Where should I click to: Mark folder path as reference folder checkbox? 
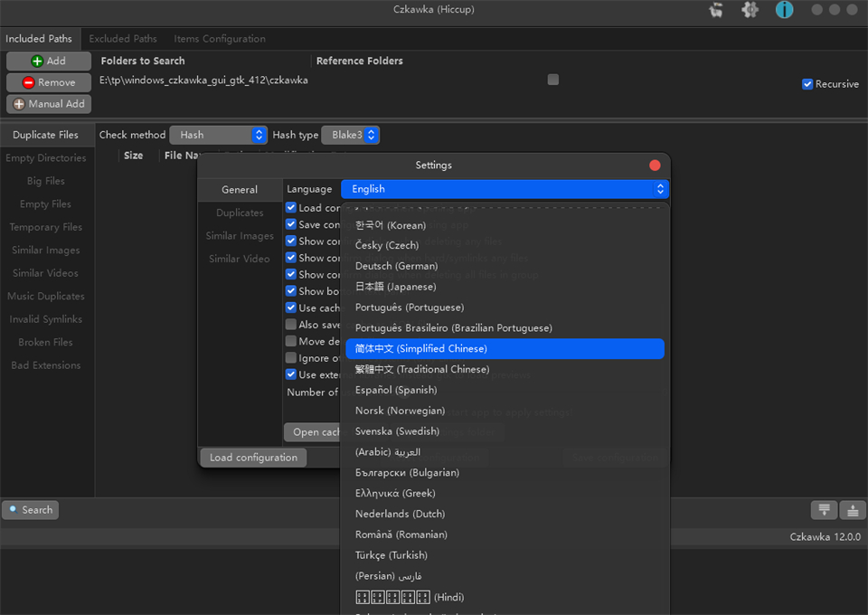coord(553,80)
